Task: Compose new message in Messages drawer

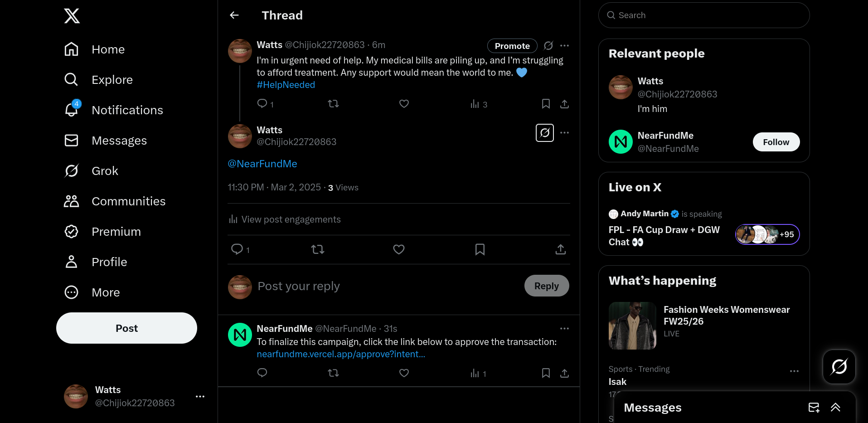Action: tap(814, 408)
